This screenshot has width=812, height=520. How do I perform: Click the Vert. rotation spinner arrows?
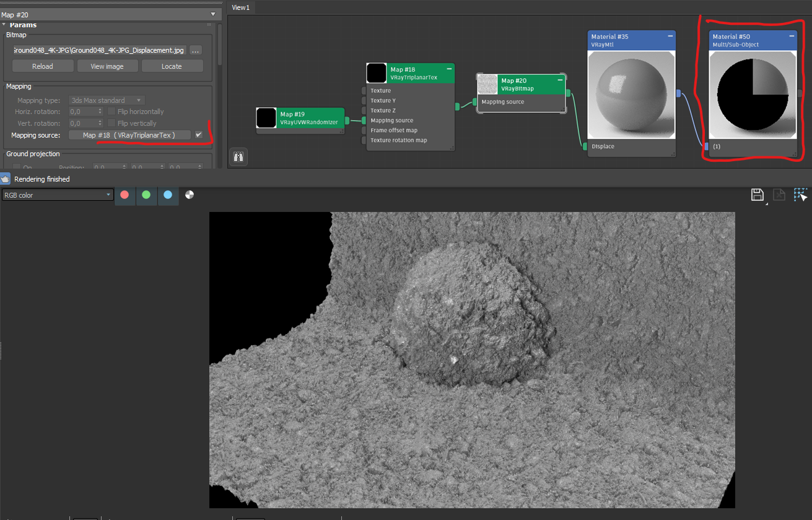pyautogui.click(x=100, y=123)
